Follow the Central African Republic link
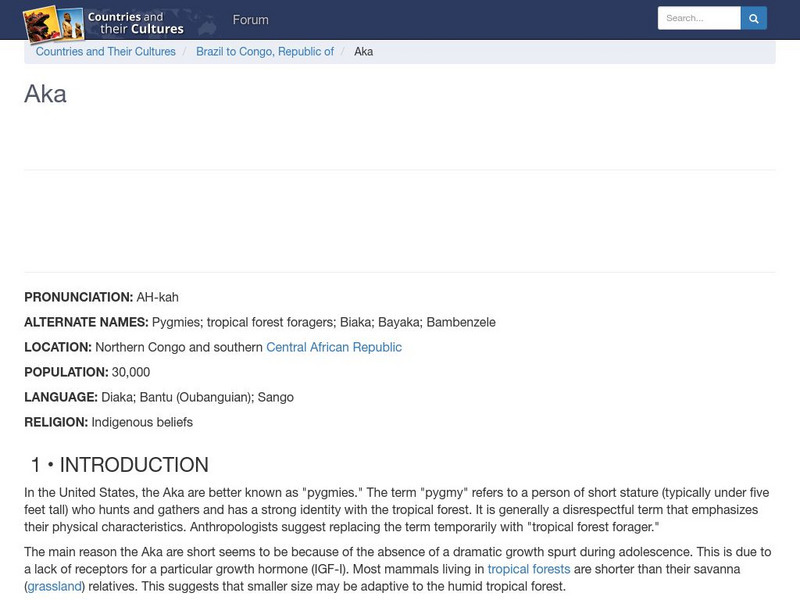Image resolution: width=800 pixels, height=600 pixels. 334,347
